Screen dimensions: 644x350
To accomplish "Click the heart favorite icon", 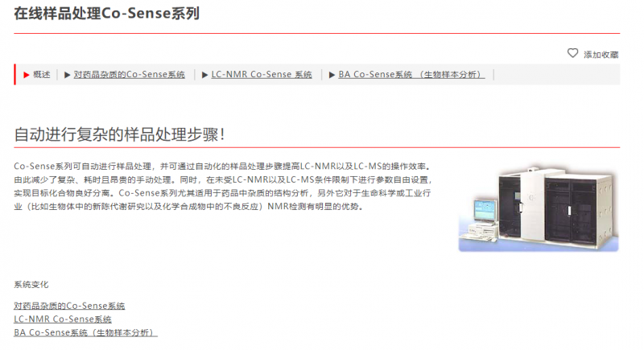I will 572,53.
